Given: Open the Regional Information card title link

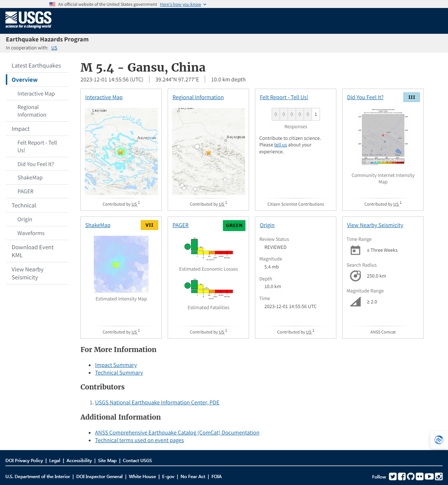Looking at the screenshot, I should 198,97.
